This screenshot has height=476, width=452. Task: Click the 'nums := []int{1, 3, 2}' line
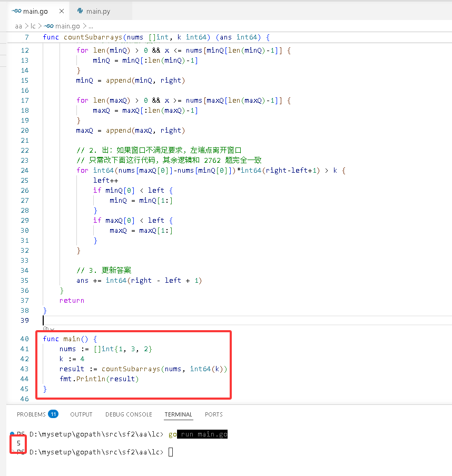[x=106, y=349]
